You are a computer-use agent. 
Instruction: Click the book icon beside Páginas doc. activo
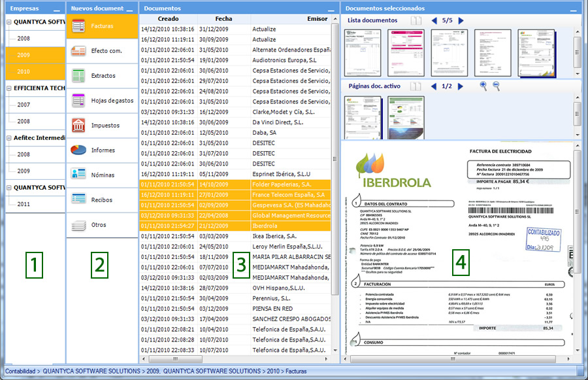click(416, 86)
